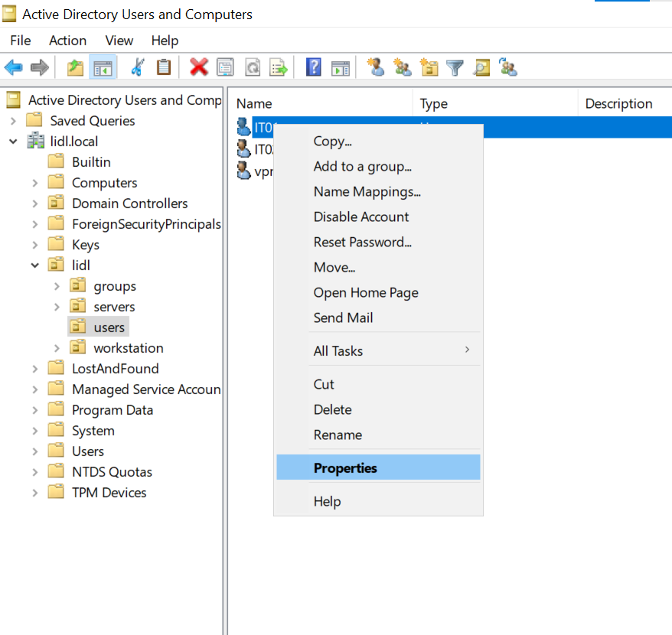This screenshot has height=635, width=672.
Task: Click the Paste clipboard toolbar icon
Action: pos(163,67)
